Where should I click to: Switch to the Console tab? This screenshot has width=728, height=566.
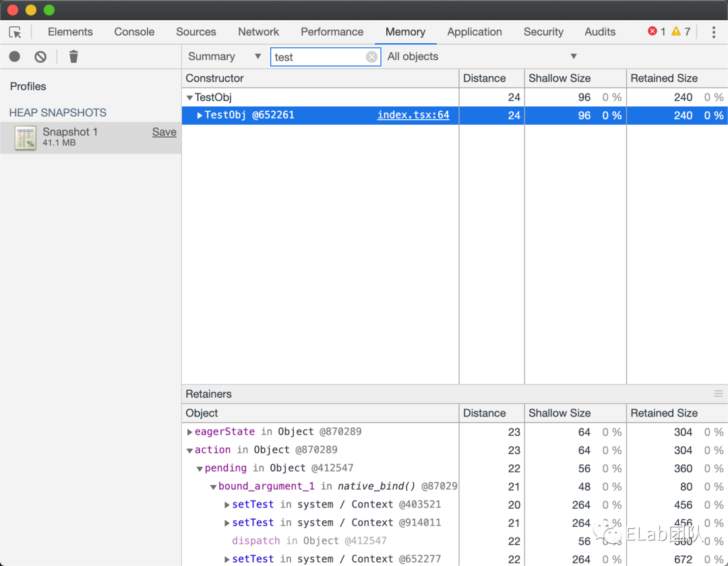[x=134, y=32]
